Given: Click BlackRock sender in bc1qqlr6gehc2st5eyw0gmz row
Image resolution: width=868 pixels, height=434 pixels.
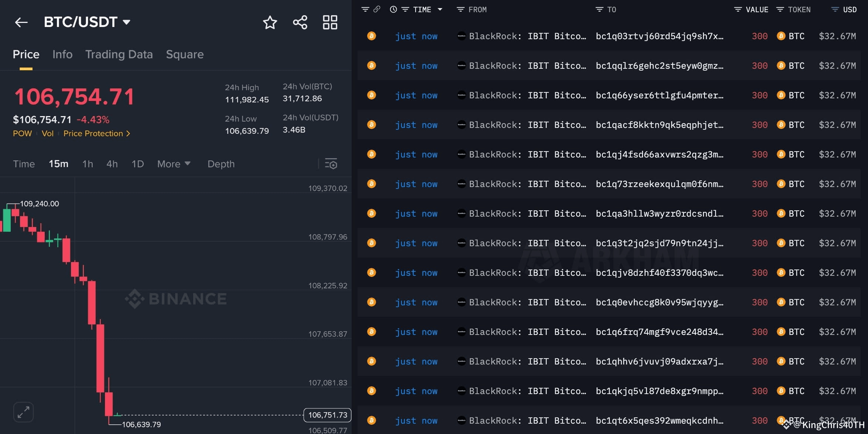Looking at the screenshot, I should click(x=527, y=66).
